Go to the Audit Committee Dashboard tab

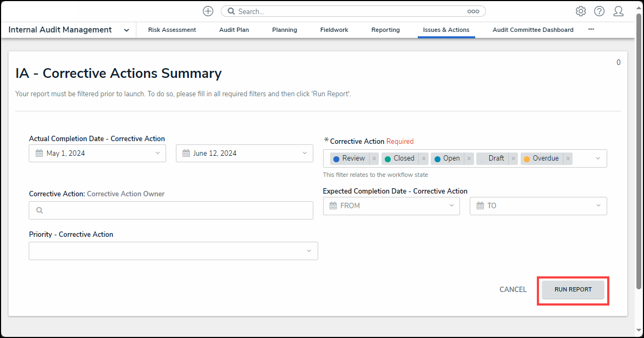pyautogui.click(x=533, y=30)
